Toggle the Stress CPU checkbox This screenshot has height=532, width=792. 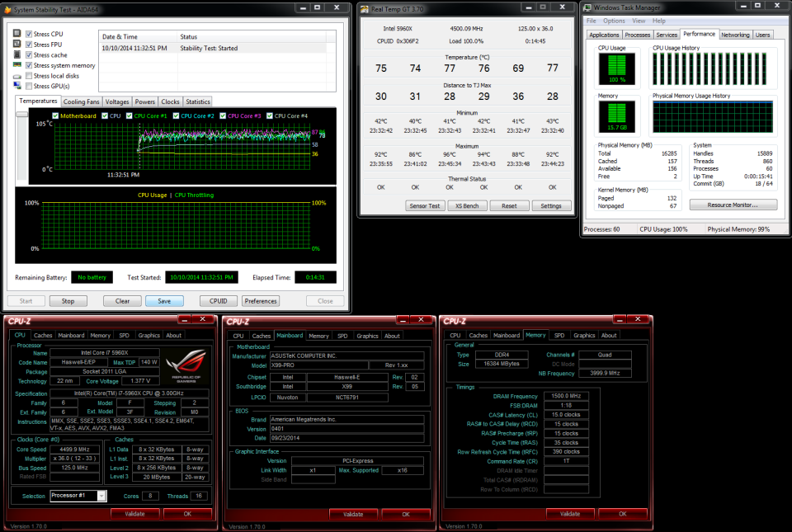pyautogui.click(x=29, y=34)
